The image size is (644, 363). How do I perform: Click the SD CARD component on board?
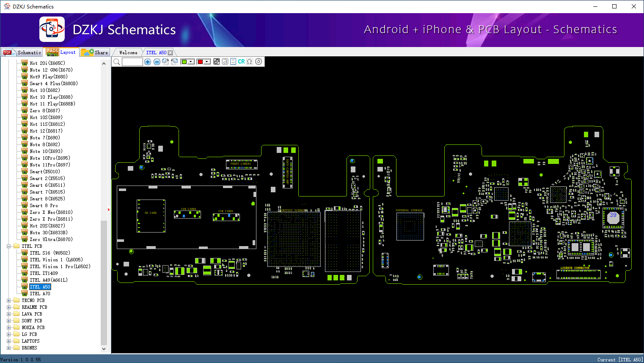point(151,216)
